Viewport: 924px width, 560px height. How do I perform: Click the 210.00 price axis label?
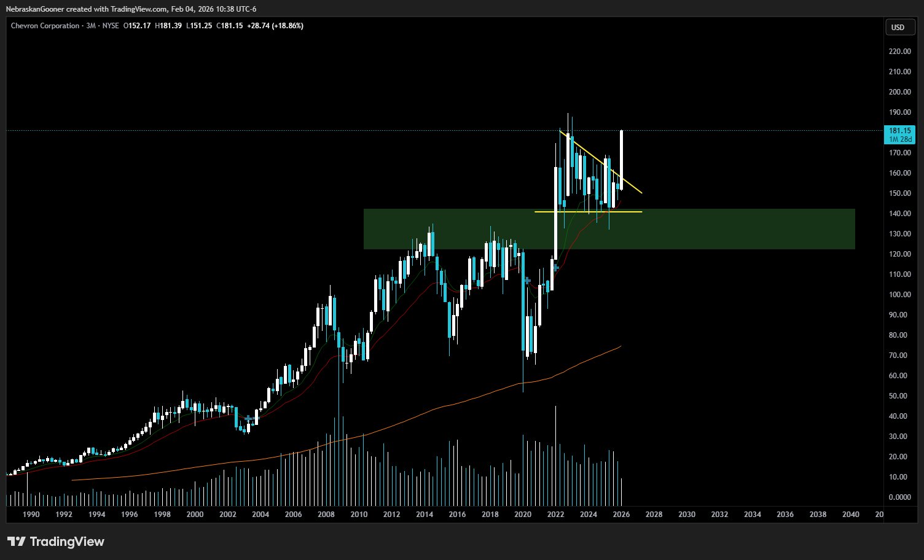point(899,72)
